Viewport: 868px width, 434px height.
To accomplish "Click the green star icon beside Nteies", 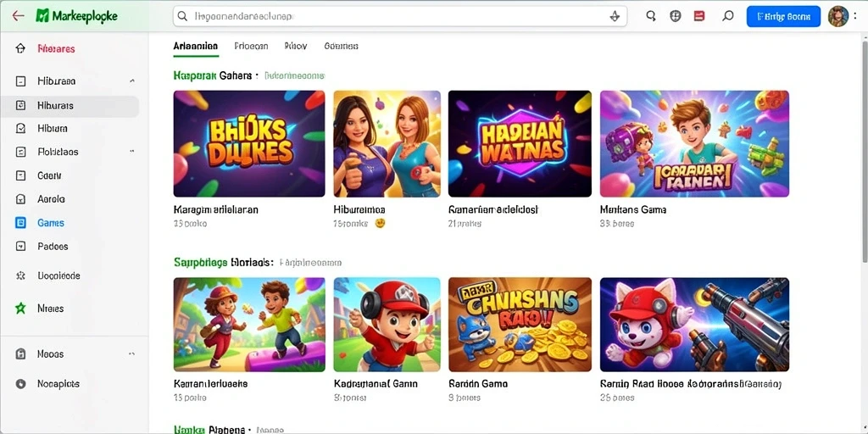I will pyautogui.click(x=20, y=309).
